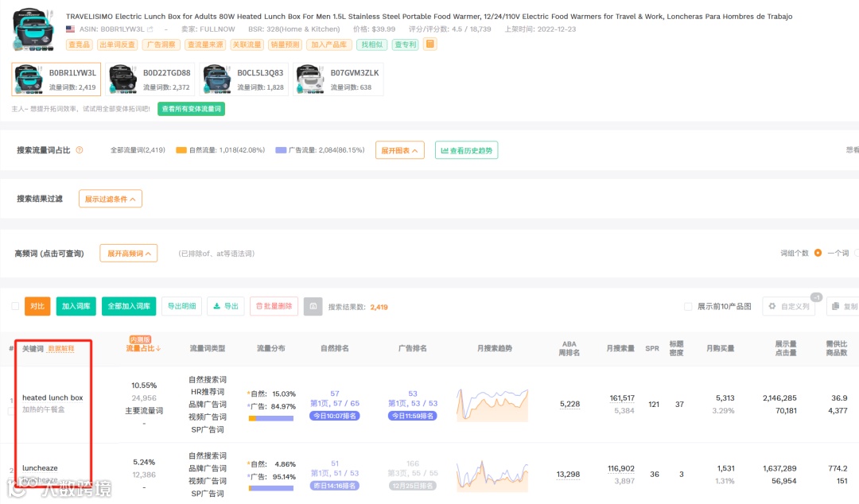This screenshot has height=504, width=859.
Task: Sort by 流量占比 column header
Action: click(x=143, y=348)
